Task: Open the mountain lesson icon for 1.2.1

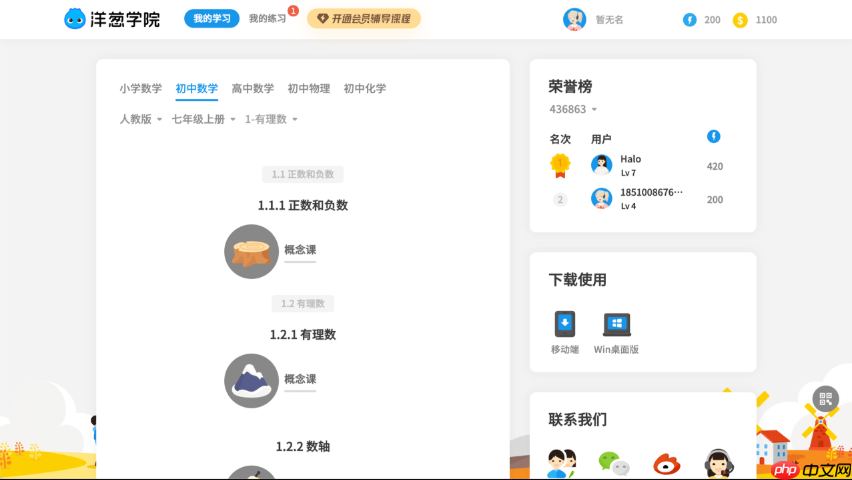Action: tap(251, 381)
